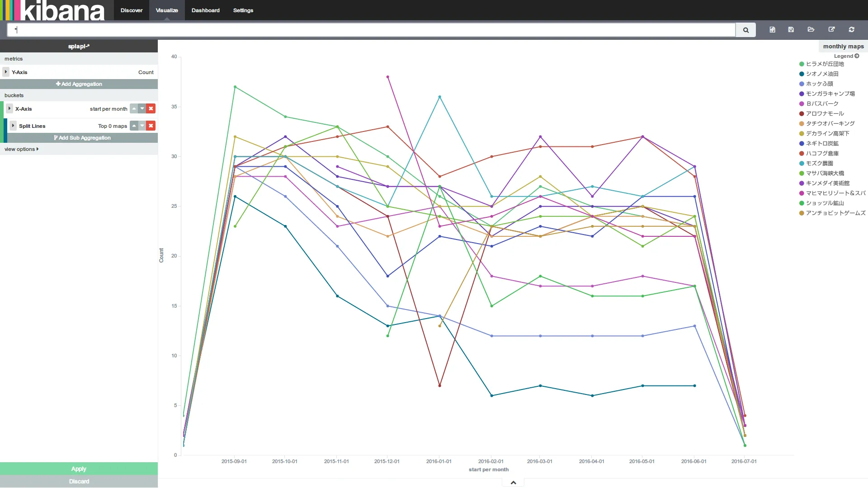Move the Split Lines bucket down

pyautogui.click(x=142, y=126)
